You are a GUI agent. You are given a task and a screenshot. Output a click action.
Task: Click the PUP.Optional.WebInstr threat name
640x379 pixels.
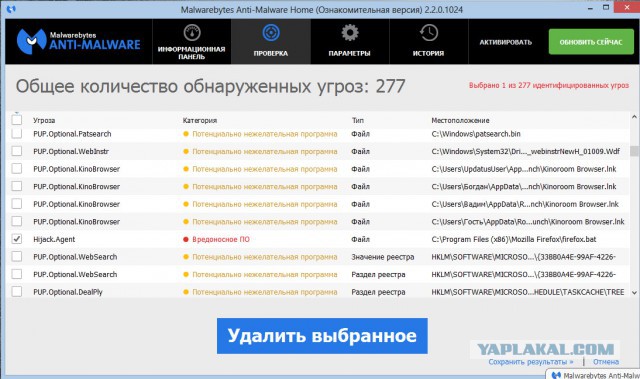tap(71, 151)
